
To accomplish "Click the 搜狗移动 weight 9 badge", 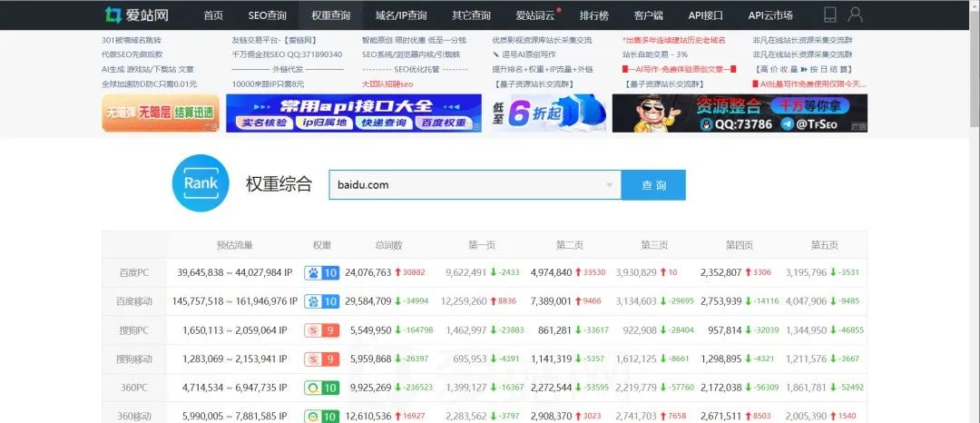I will point(322,359).
